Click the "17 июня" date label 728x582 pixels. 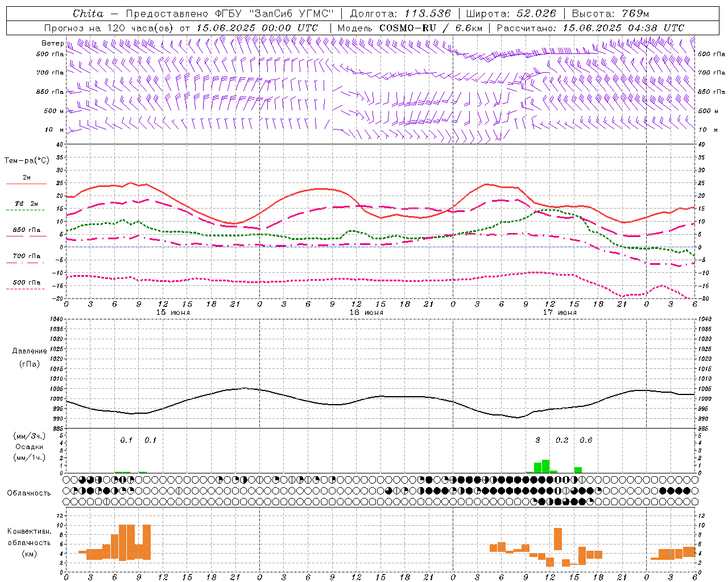[x=560, y=313]
